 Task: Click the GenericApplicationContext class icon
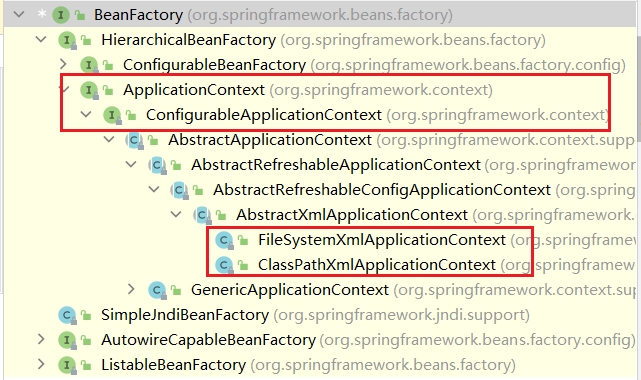pos(157,290)
